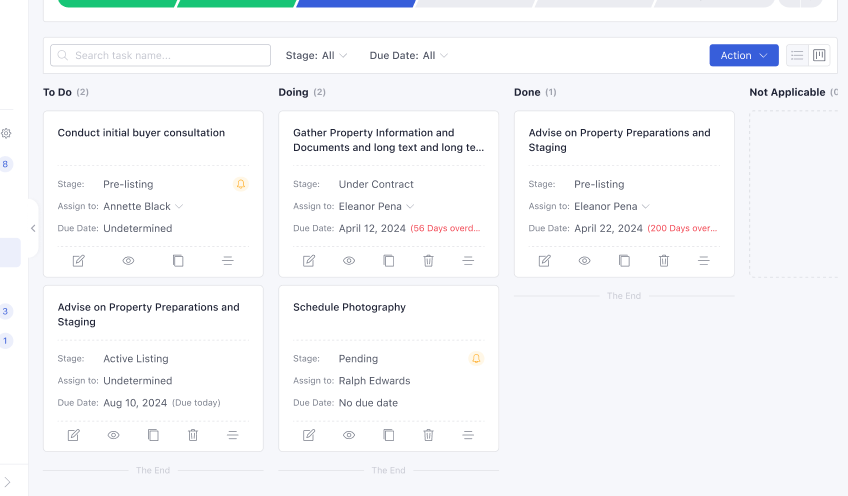The height and width of the screenshot is (496, 848).
Task: Open more menu on Done column card
Action: 704,261
